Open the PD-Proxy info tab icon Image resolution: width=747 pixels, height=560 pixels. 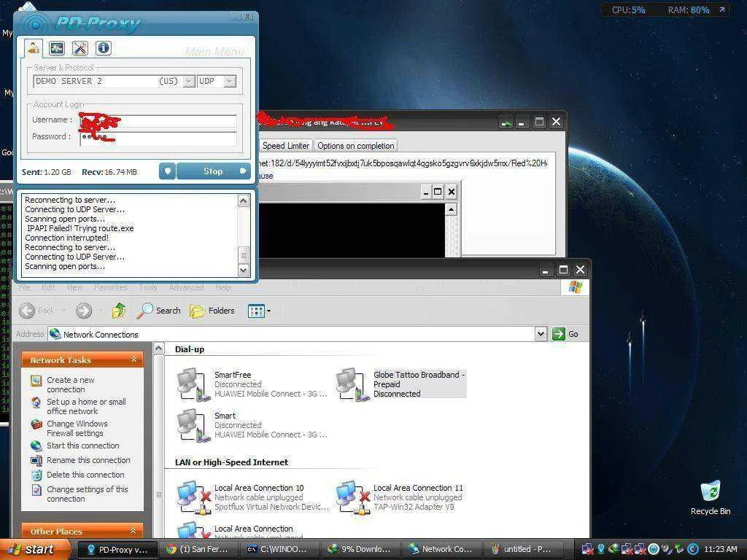pos(104,48)
